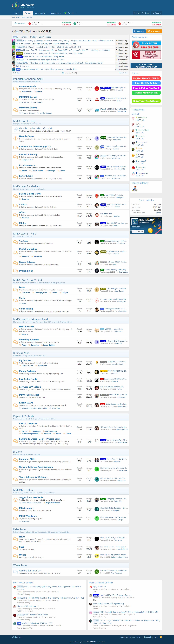Screen dimensions: 174x644
Task: Click the RSS feed icon in footer
Action: pos(160,637)
